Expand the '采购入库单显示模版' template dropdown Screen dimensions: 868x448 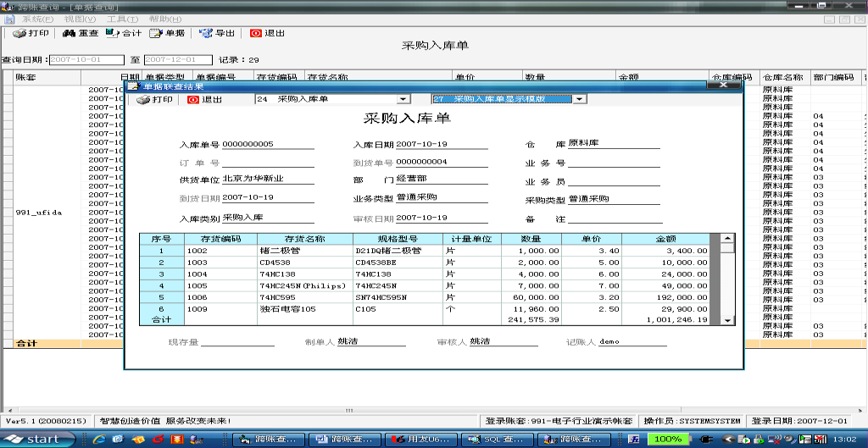point(579,99)
